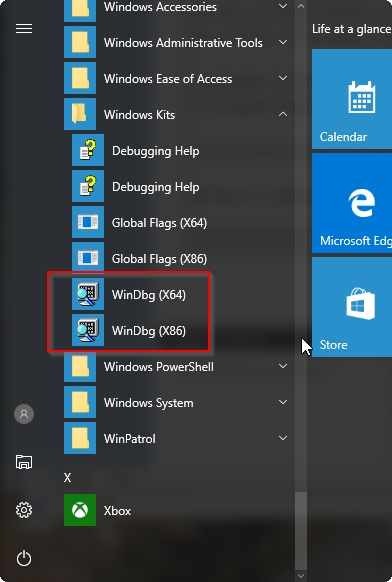Expand Windows PowerShell chevron
Image resolution: width=392 pixels, height=582 pixels.
[283, 366]
